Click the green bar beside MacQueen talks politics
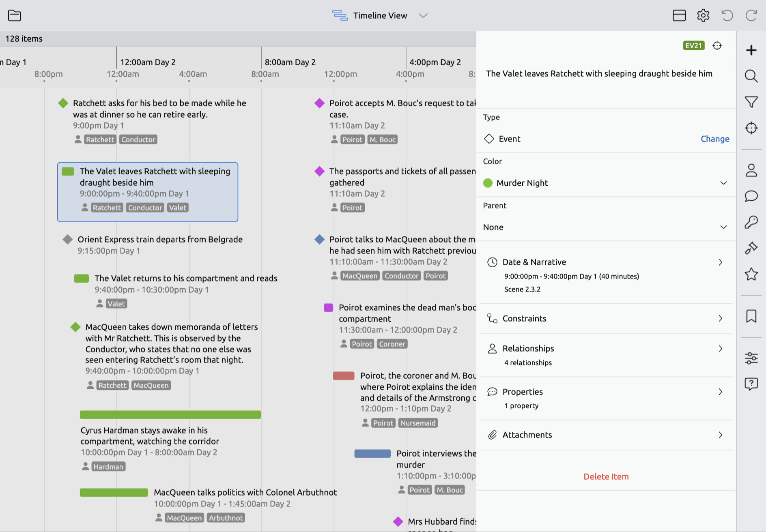Viewport: 766px width, 532px height. 114,492
